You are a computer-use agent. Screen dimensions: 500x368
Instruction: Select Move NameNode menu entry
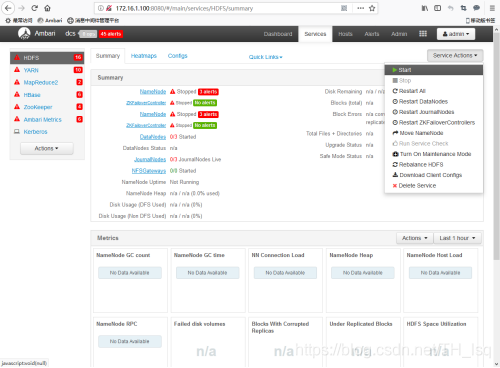434,133
